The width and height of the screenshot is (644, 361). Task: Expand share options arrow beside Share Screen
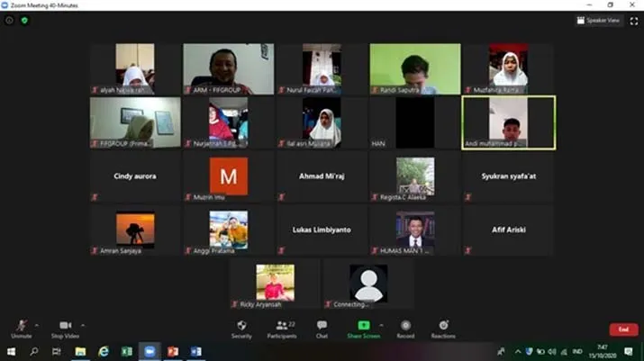[x=381, y=325]
